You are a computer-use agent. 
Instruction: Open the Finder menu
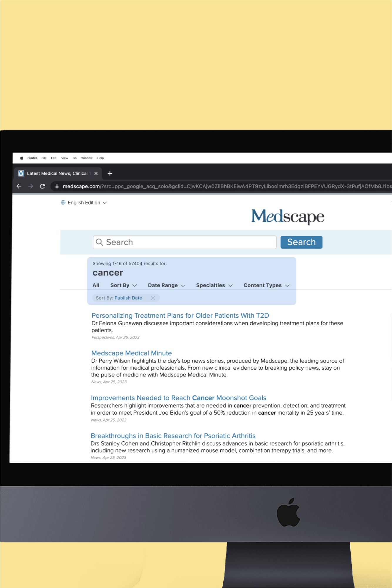pos(32,158)
